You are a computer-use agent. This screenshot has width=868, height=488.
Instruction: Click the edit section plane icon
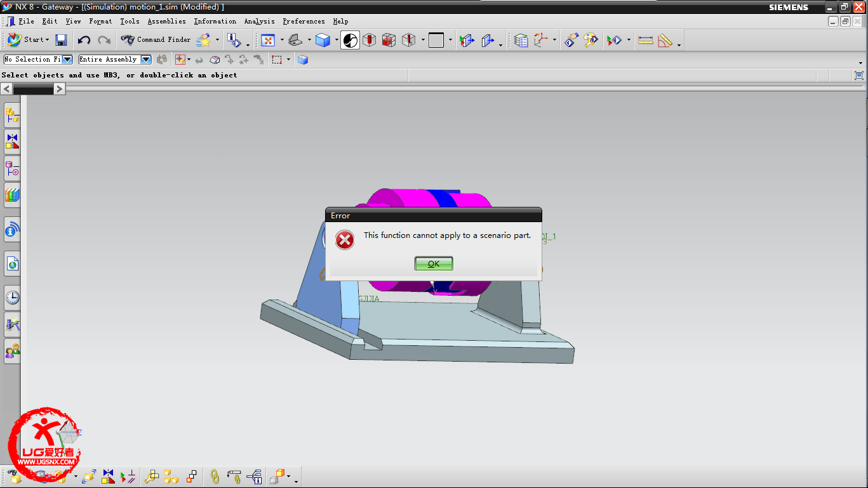coord(467,40)
